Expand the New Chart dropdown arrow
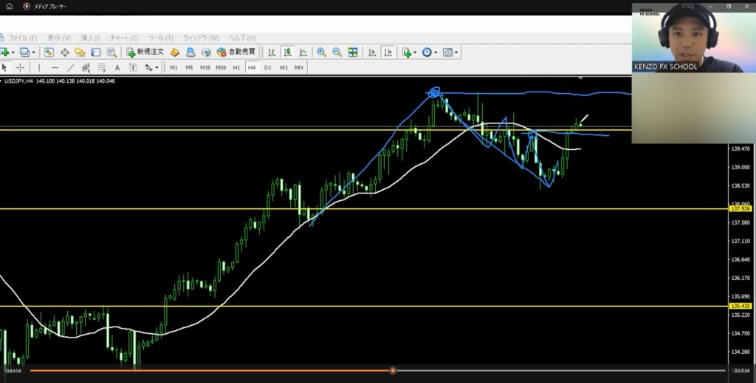 [x=13, y=53]
